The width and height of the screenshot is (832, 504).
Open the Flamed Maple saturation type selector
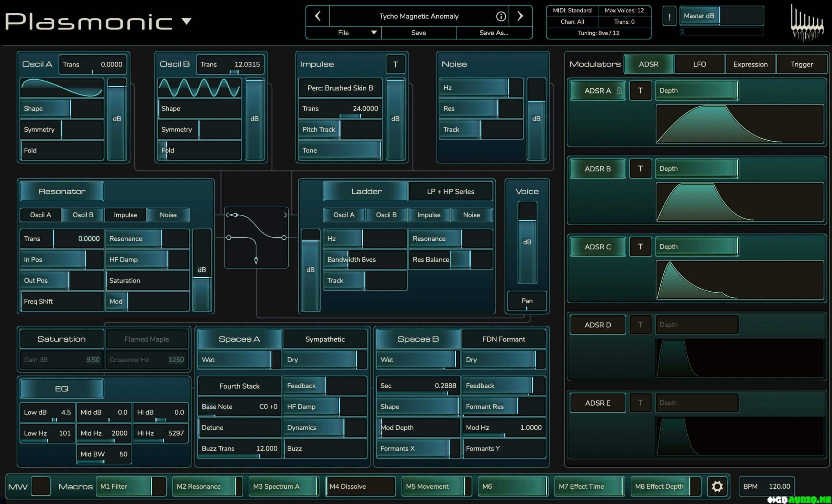147,339
